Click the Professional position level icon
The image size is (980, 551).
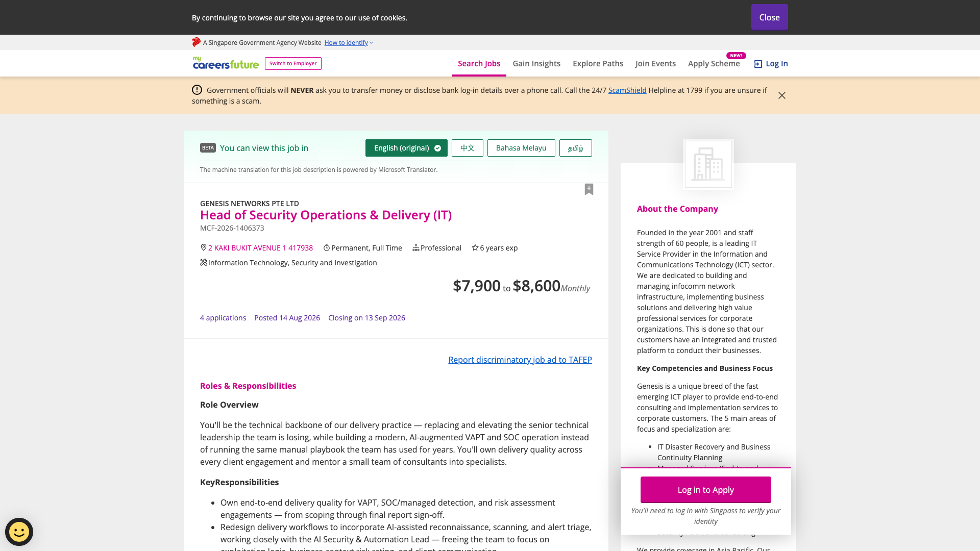416,247
